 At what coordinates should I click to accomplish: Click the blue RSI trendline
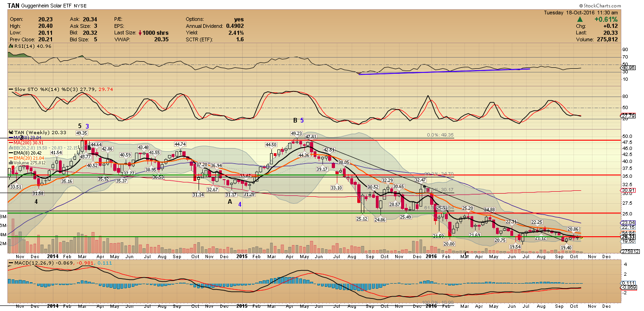point(444,71)
